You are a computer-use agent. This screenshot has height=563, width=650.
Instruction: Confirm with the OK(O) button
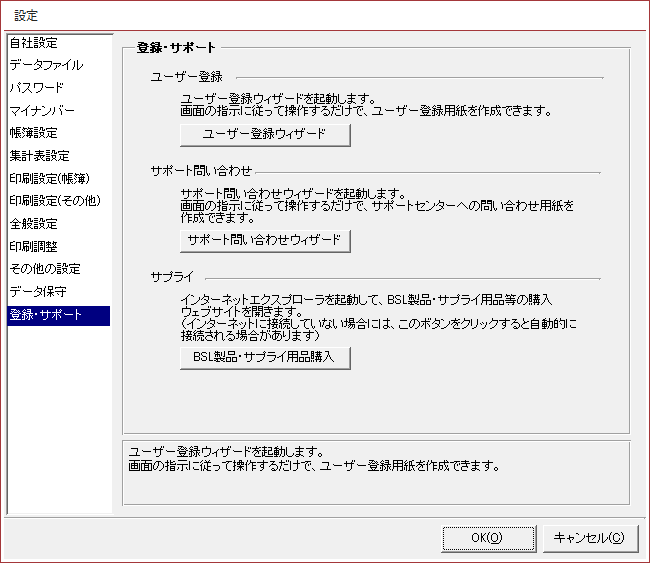point(488,539)
